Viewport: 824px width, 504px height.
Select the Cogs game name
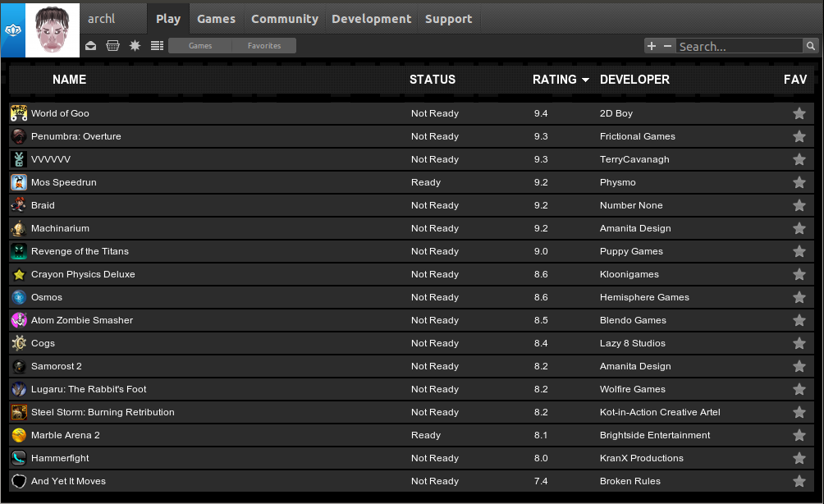(x=43, y=343)
